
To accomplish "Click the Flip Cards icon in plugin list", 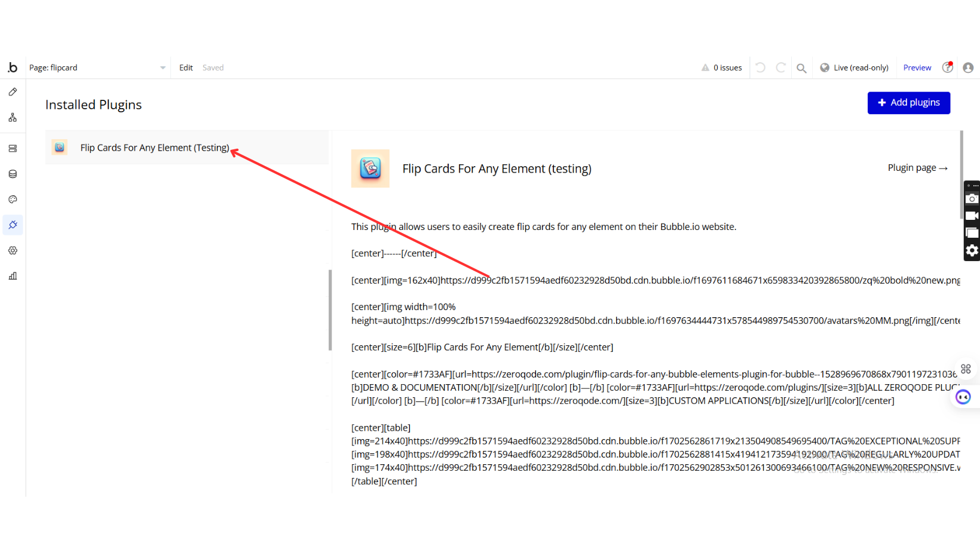I will coord(60,147).
